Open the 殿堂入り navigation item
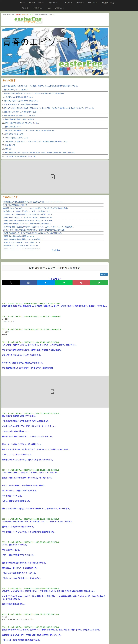This screenshot has width=138, height=644. [80, 3]
